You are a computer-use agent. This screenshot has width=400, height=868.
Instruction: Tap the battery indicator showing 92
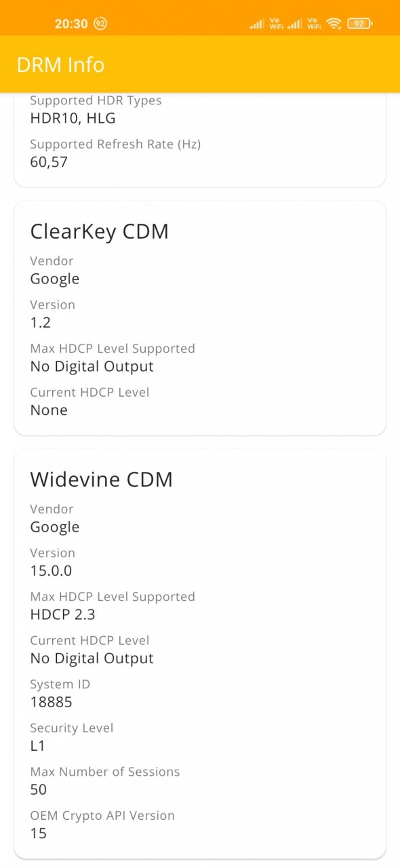[x=360, y=24]
